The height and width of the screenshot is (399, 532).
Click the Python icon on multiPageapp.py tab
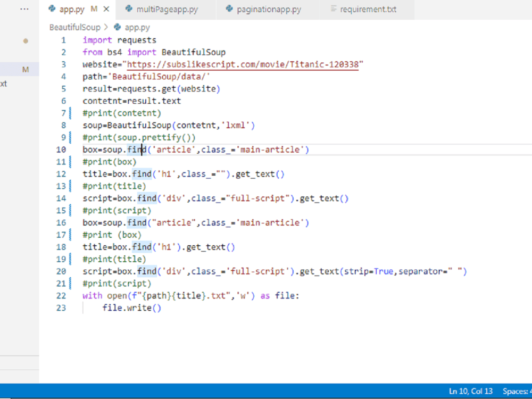point(129,9)
